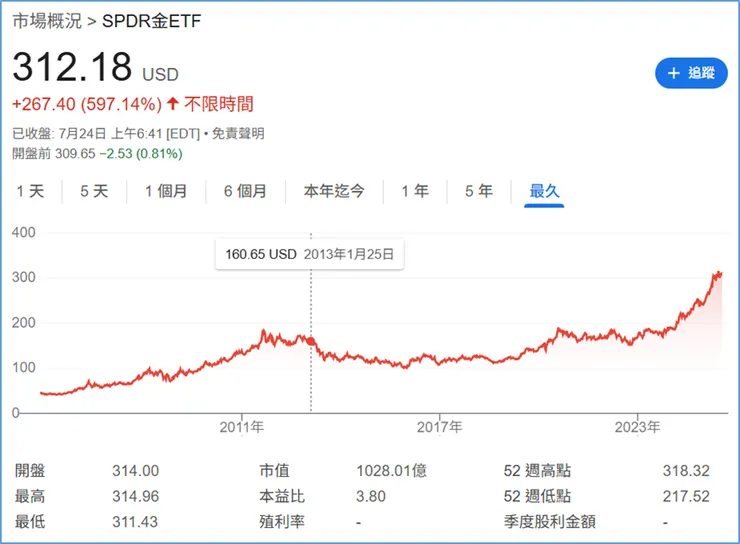
Task: Click the 400 y-axis label
Action: [24, 232]
